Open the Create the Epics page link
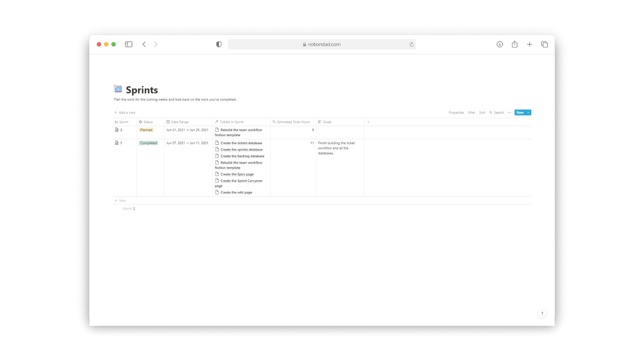 click(x=237, y=174)
